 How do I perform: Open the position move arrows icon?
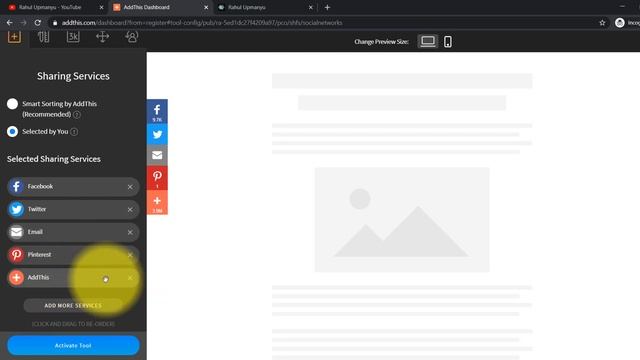click(x=102, y=37)
